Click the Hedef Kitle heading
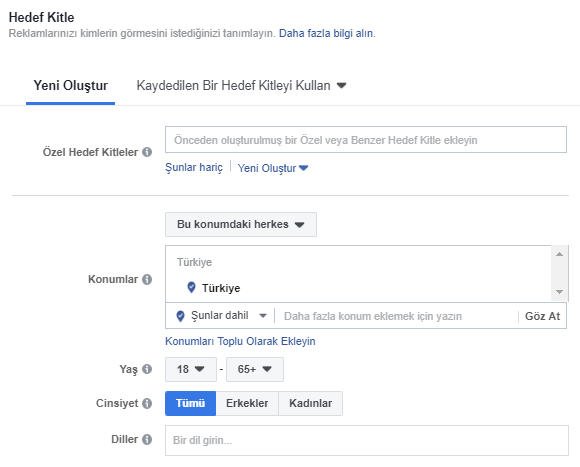 pyautogui.click(x=41, y=17)
